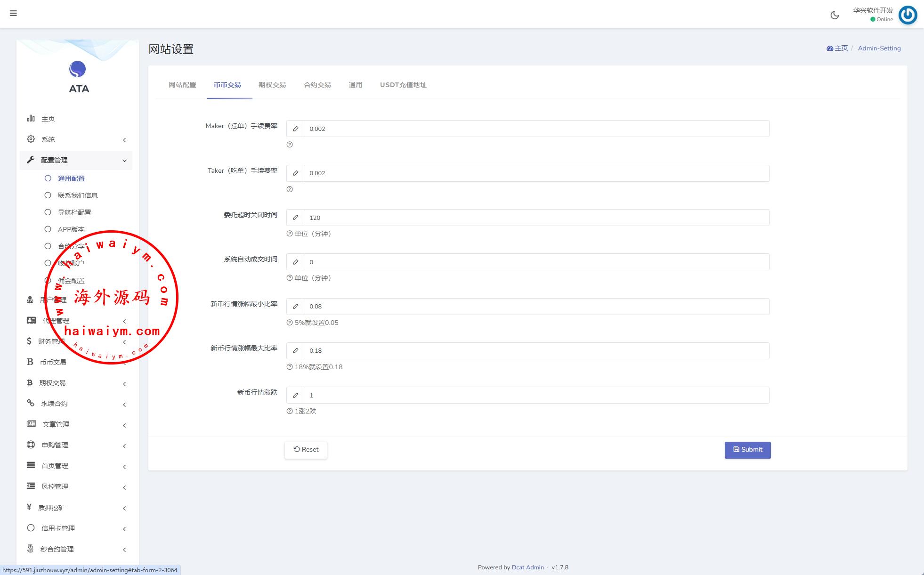
Task: Expand the 风控管理 menu arrow
Action: point(124,487)
